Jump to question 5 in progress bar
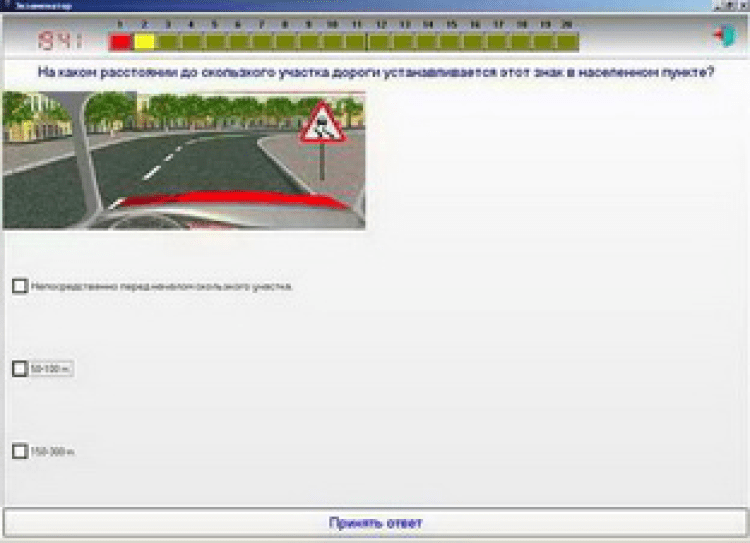The image size is (750, 543). (x=215, y=42)
